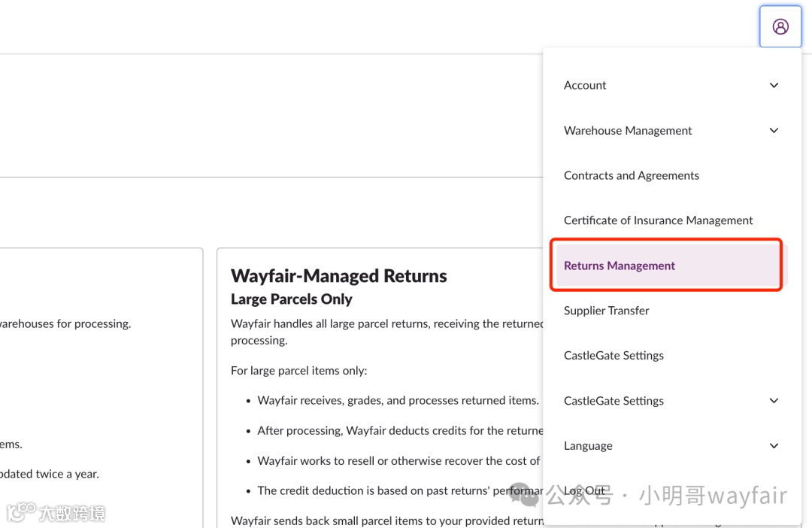The height and width of the screenshot is (528, 812).
Task: Click the Wayfair-Managed Returns heading
Action: tap(338, 276)
